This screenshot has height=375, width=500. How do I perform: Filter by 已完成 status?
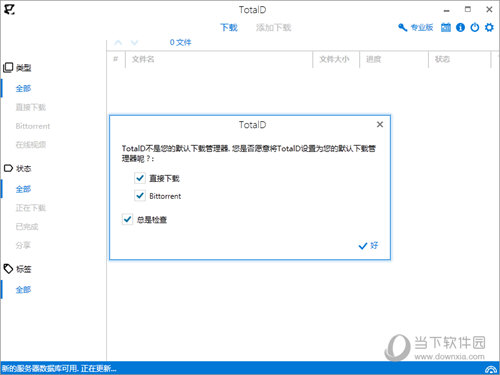click(27, 227)
